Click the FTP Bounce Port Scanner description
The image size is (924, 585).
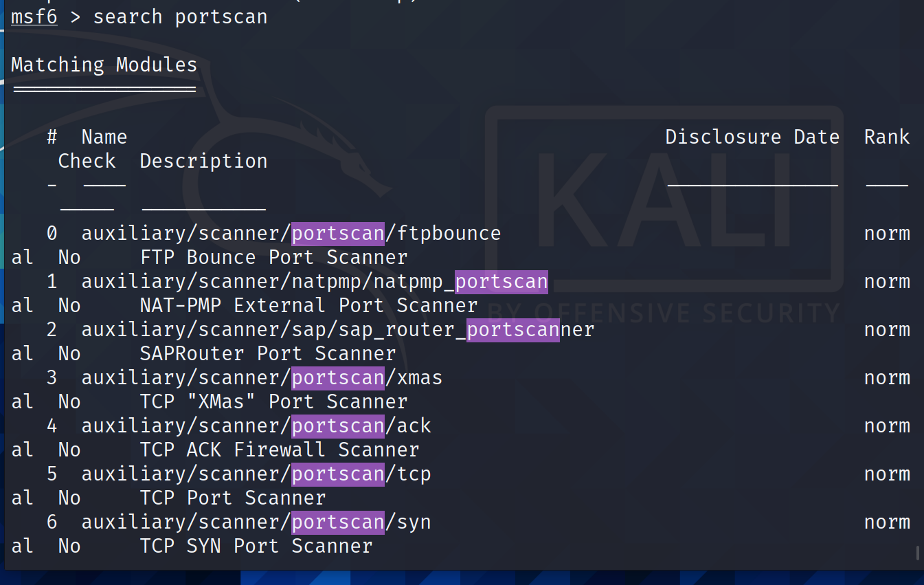(273, 258)
